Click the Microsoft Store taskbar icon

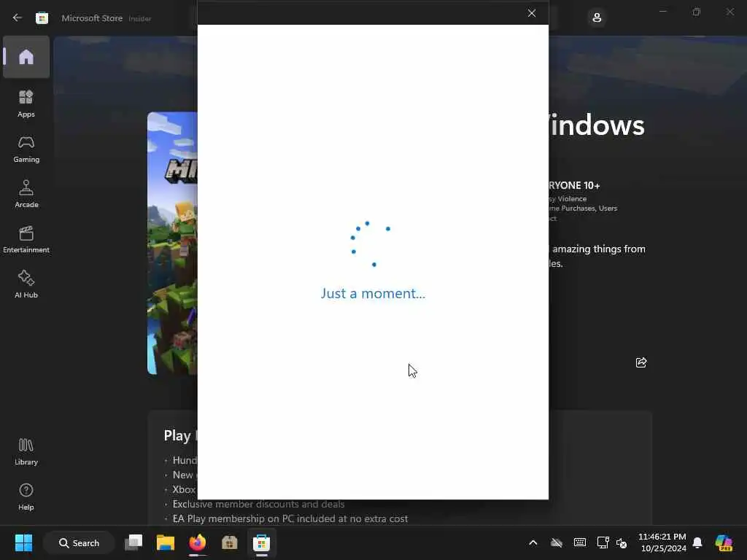click(262, 542)
